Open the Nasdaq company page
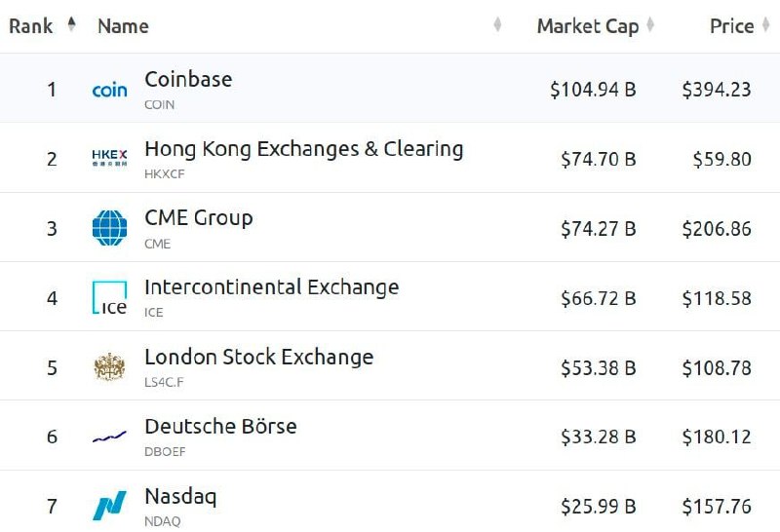The height and width of the screenshot is (532, 780). pyautogui.click(x=180, y=496)
